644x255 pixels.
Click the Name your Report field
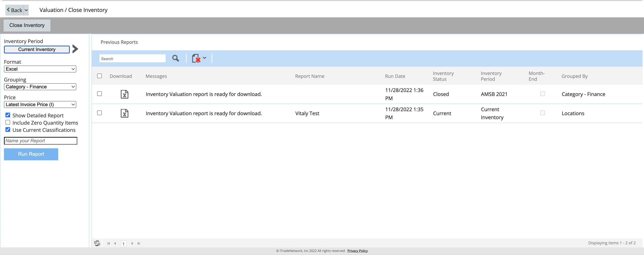[x=41, y=141]
